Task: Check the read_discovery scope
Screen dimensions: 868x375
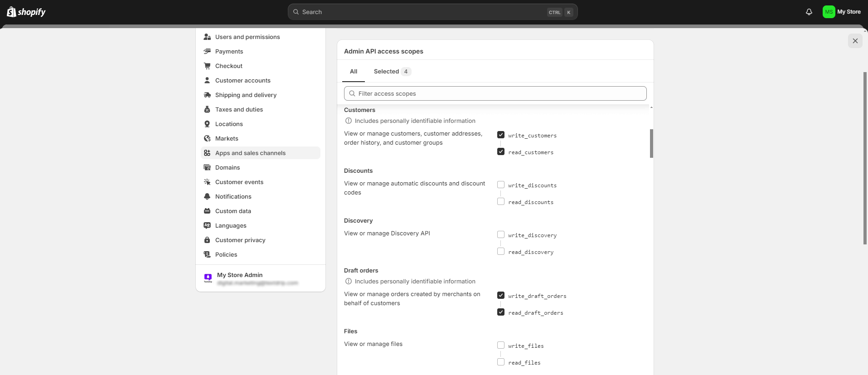Action: coord(501,251)
